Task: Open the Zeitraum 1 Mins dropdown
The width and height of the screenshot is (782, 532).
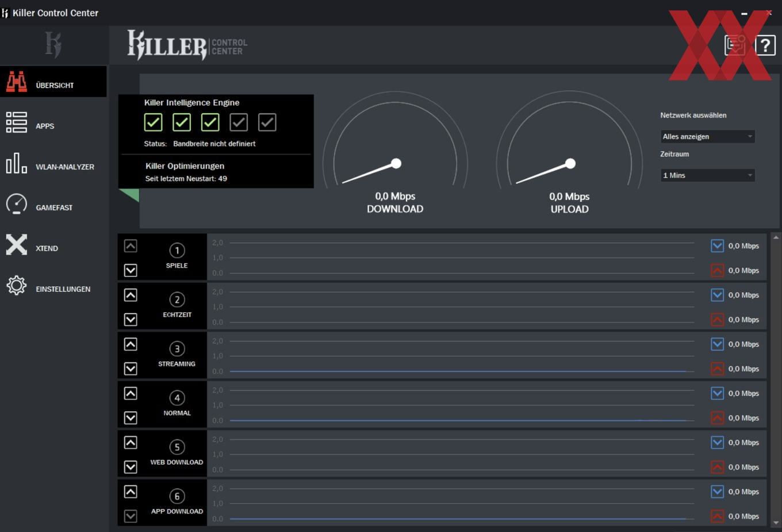Action: tap(707, 175)
